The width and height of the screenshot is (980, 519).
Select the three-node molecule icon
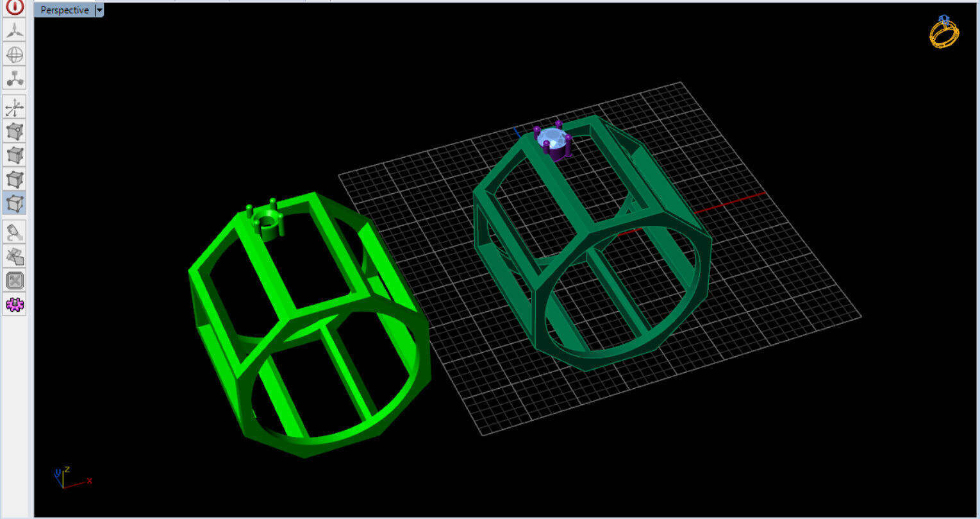pos(15,78)
